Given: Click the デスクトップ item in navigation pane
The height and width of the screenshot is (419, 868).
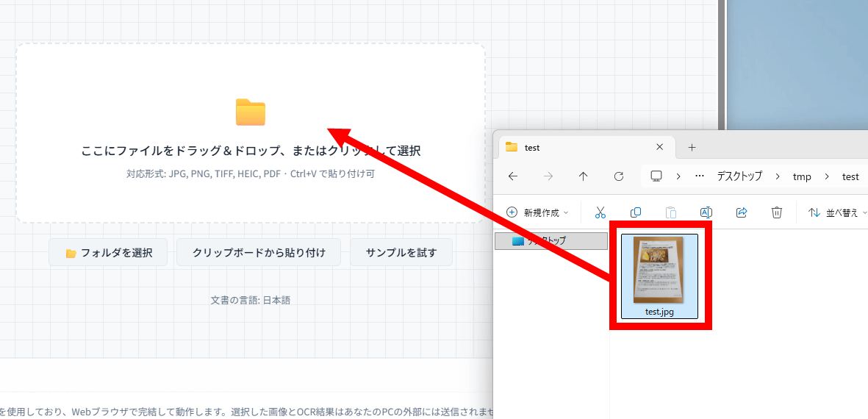Looking at the screenshot, I should pos(550,241).
